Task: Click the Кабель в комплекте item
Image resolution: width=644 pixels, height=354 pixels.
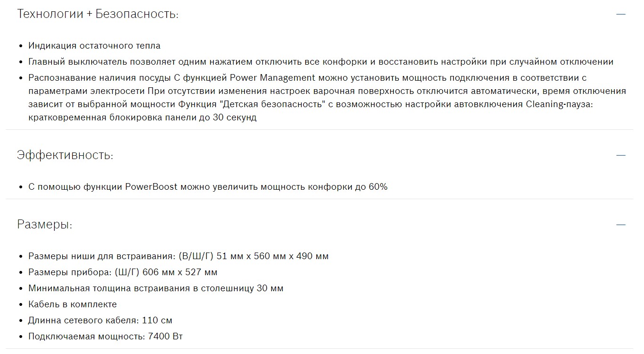Action: pos(73,304)
